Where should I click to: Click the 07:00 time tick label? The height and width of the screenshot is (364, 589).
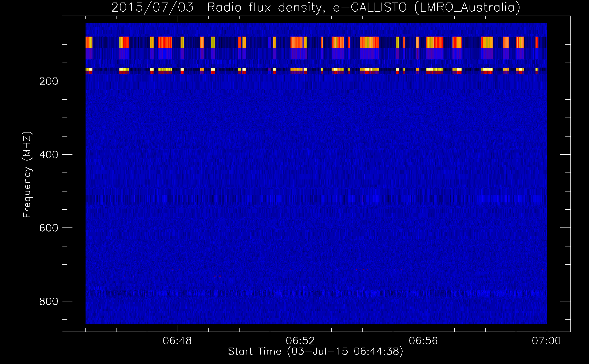coord(546,341)
